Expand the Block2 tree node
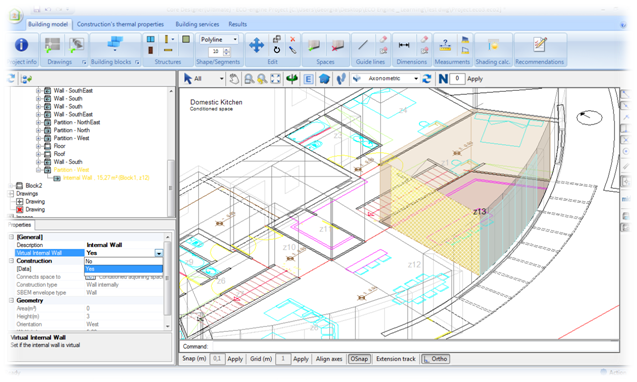The image size is (637, 382). 11,186
